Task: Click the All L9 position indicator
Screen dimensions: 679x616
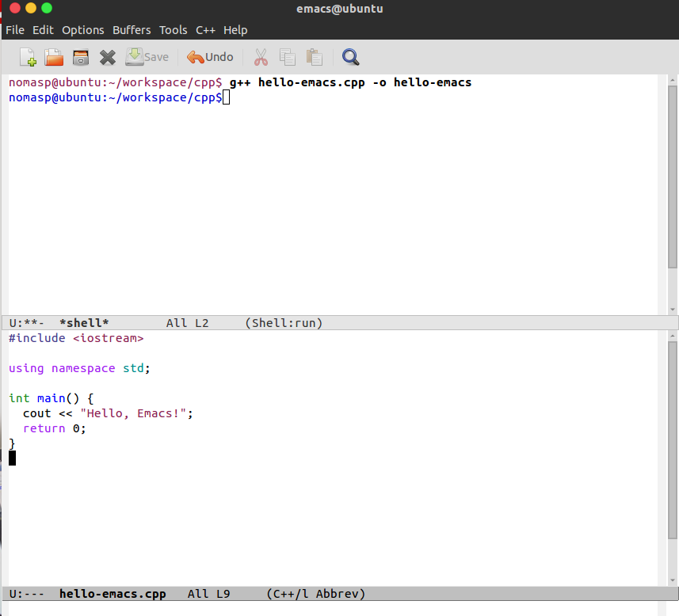Action: pos(208,594)
